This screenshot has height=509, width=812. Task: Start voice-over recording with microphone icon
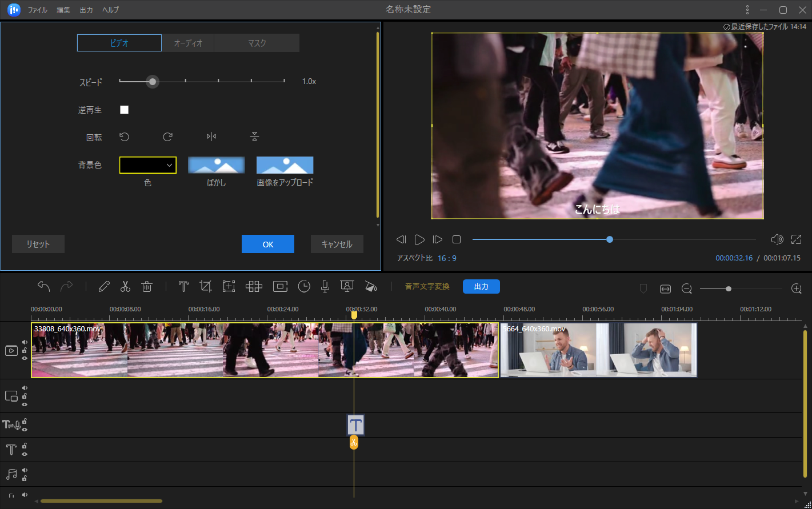[325, 286]
